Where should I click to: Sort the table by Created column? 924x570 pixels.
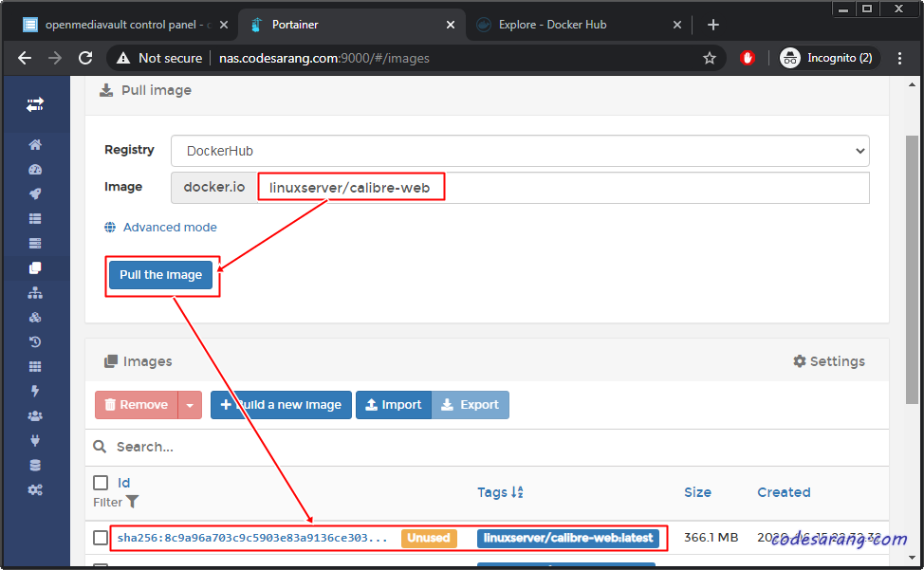click(x=784, y=491)
